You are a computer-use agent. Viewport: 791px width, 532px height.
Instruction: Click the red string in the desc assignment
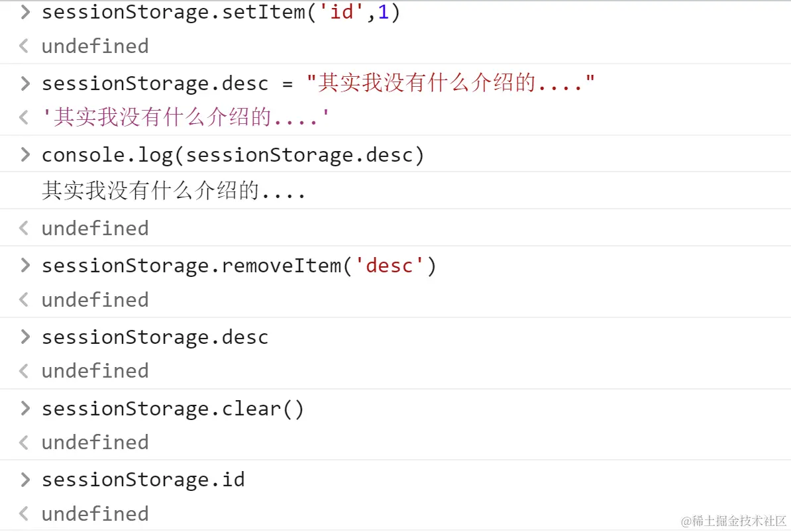coord(450,83)
